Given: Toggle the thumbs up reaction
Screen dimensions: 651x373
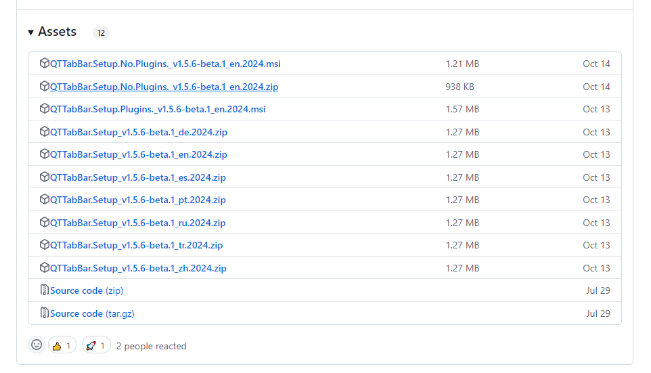Looking at the screenshot, I should click(62, 345).
